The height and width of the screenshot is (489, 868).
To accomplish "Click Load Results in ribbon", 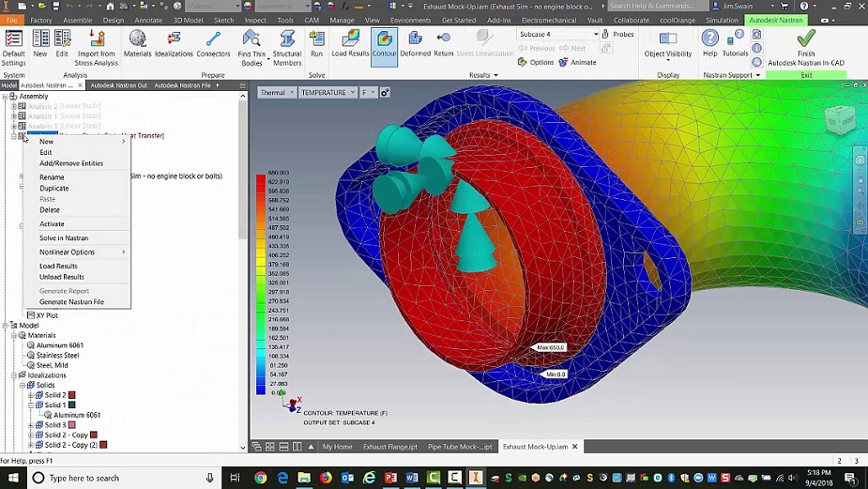I will pos(350,44).
